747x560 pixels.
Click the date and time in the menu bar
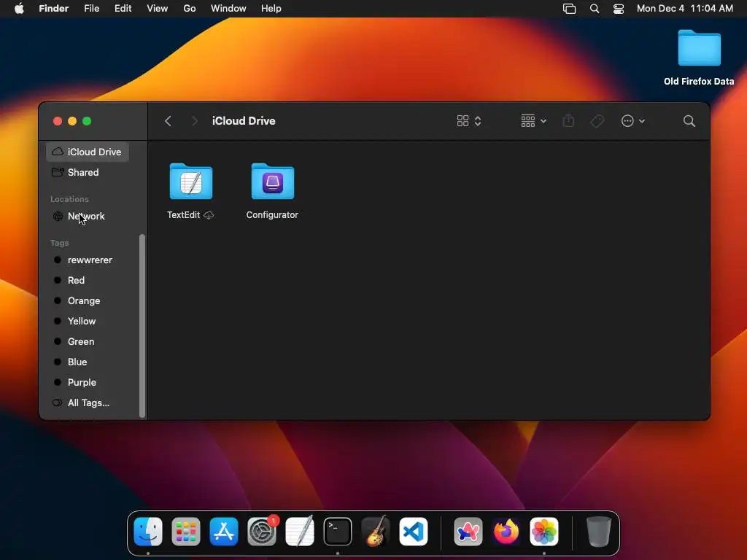point(684,9)
